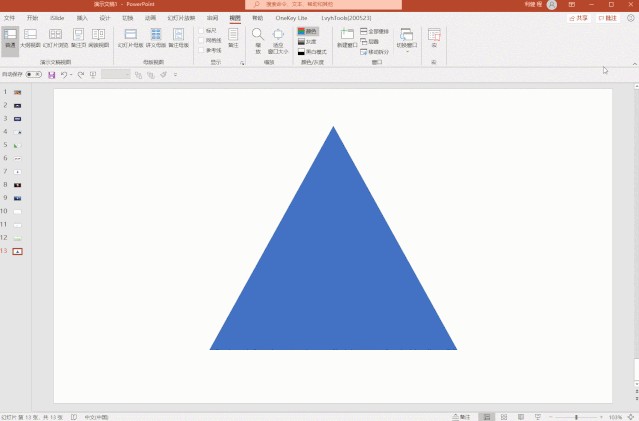Select slide 8 thumbnail in the panel
Screen dimensions: 639x421
pyautogui.click(x=17, y=185)
